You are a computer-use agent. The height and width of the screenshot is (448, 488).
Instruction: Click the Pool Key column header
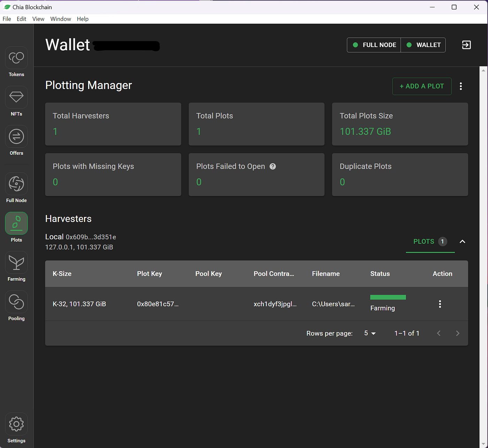(208, 274)
